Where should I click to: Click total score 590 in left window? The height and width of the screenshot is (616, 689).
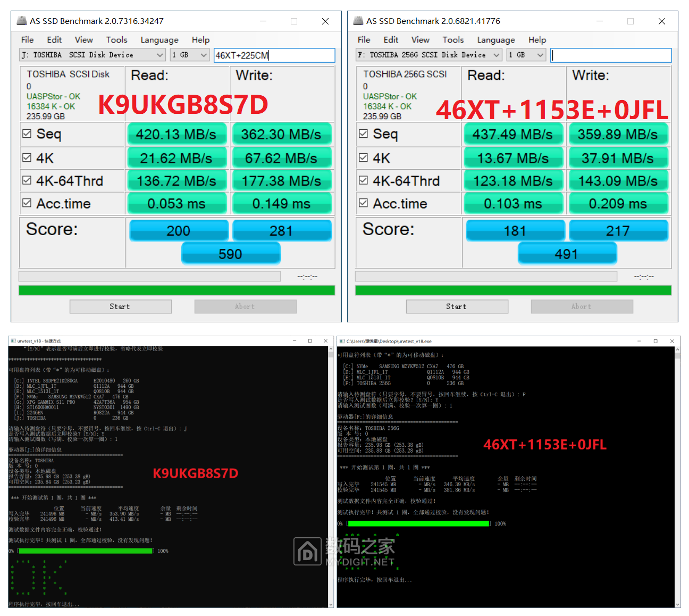pos(230,254)
